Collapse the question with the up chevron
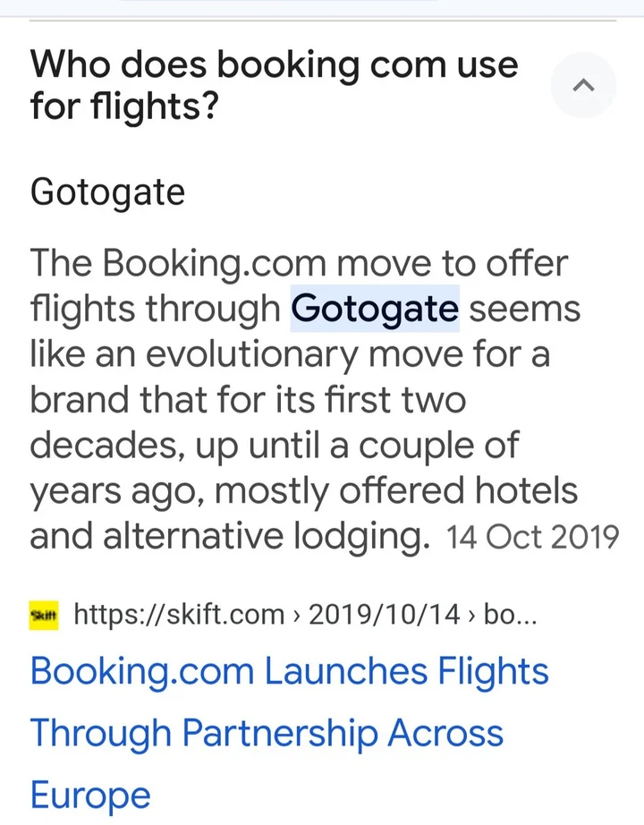Image resolution: width=644 pixels, height=825 pixels. tap(583, 85)
